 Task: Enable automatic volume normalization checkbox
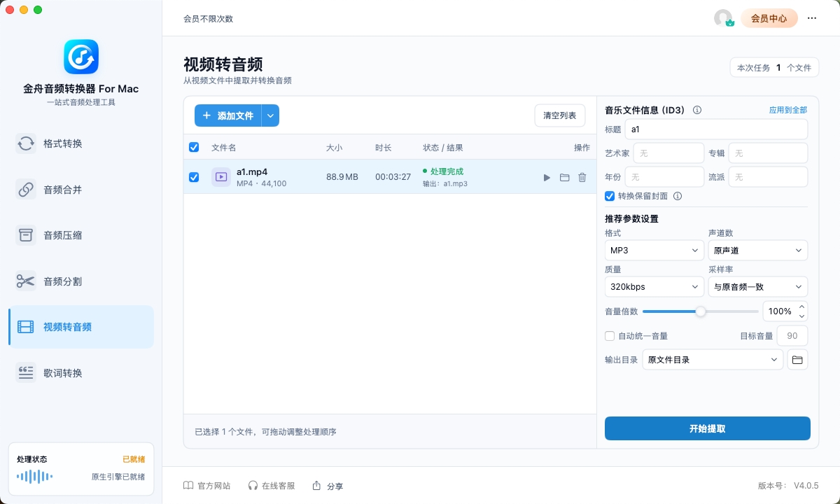tap(610, 336)
